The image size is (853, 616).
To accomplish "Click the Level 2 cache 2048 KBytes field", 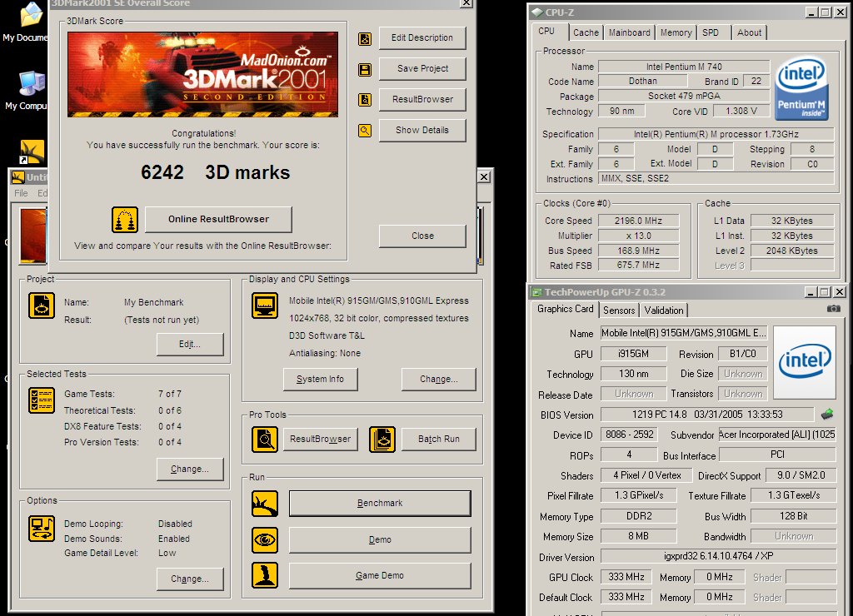I will 792,251.
